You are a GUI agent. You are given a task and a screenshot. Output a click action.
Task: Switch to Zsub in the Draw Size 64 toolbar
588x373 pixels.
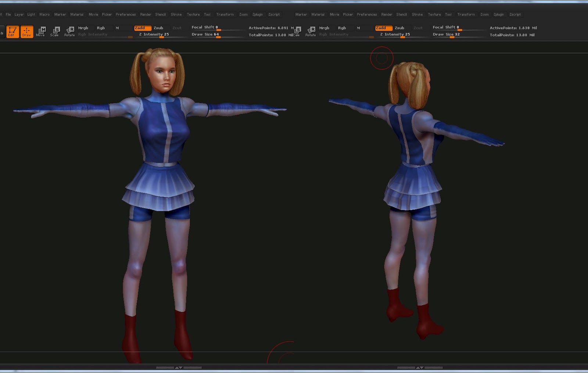coord(158,28)
